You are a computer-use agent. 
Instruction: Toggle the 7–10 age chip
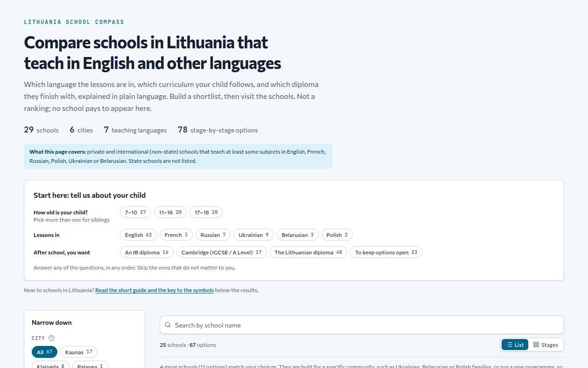click(136, 212)
